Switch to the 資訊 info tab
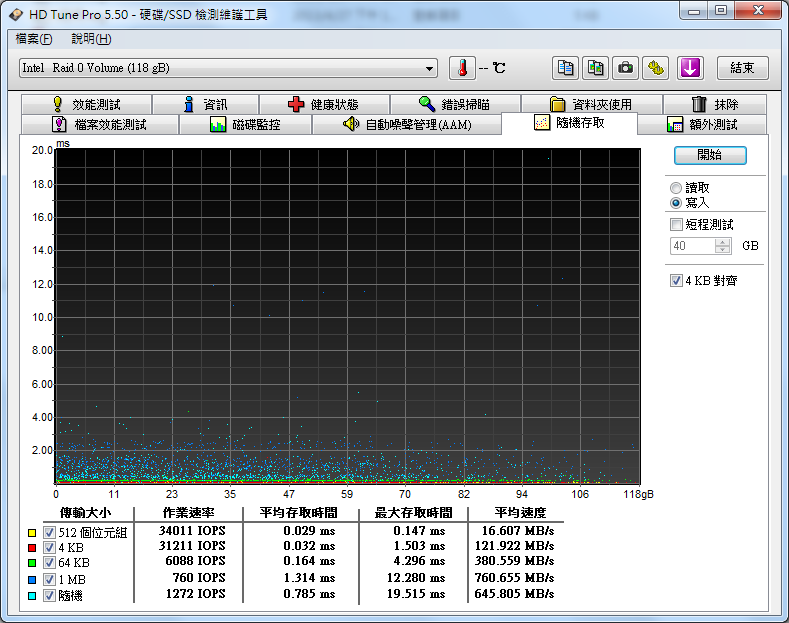The height and width of the screenshot is (623, 789). 206,104
